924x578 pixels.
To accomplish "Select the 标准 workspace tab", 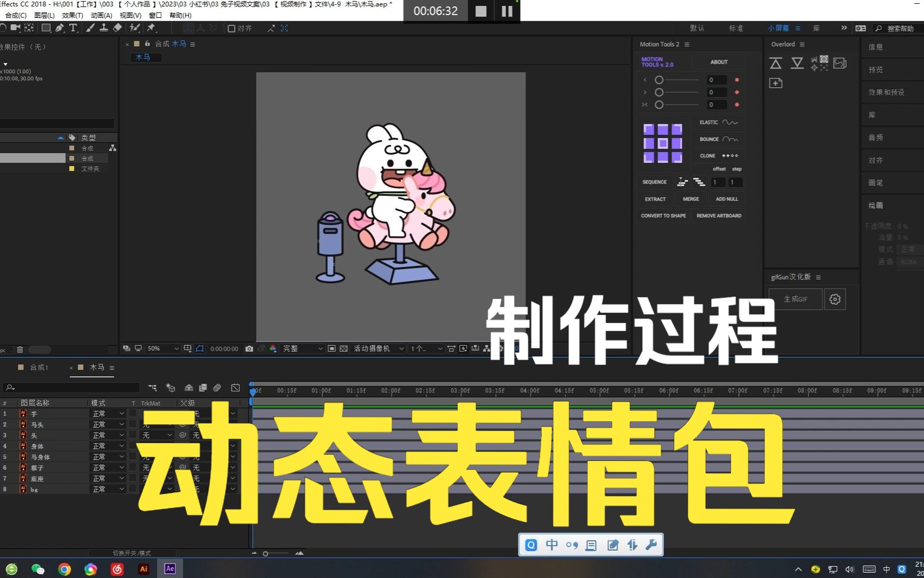I will (x=736, y=28).
